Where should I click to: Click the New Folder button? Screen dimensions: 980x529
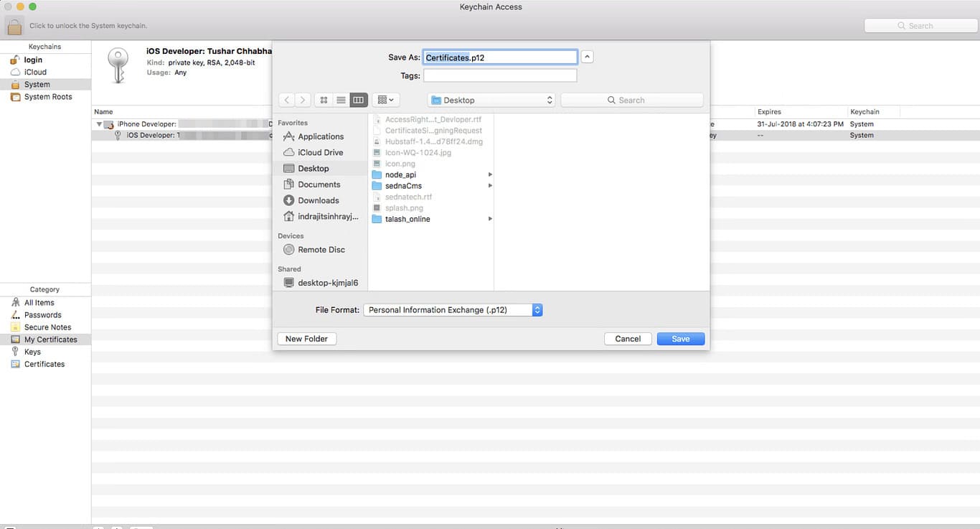[306, 338]
